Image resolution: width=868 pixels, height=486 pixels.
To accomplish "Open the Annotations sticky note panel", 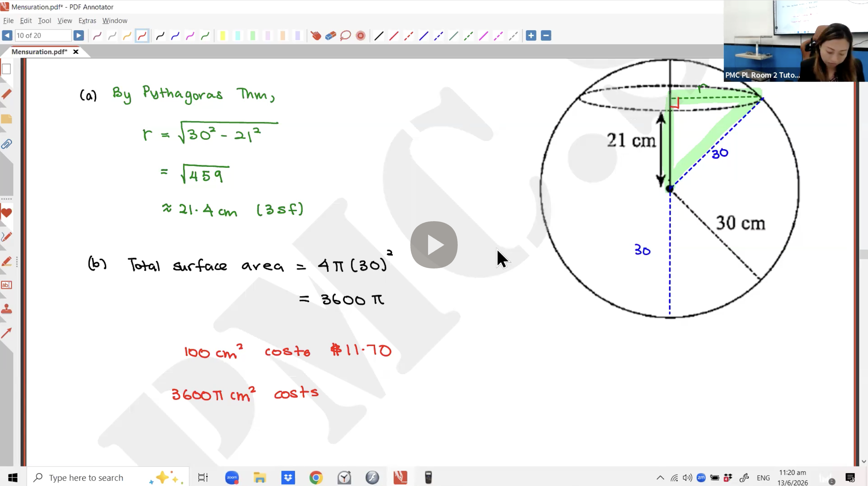I will 6,119.
